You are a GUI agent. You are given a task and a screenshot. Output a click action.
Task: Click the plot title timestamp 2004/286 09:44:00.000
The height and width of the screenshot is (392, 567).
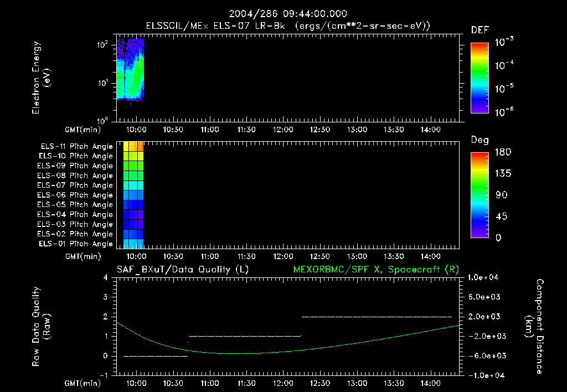point(288,14)
